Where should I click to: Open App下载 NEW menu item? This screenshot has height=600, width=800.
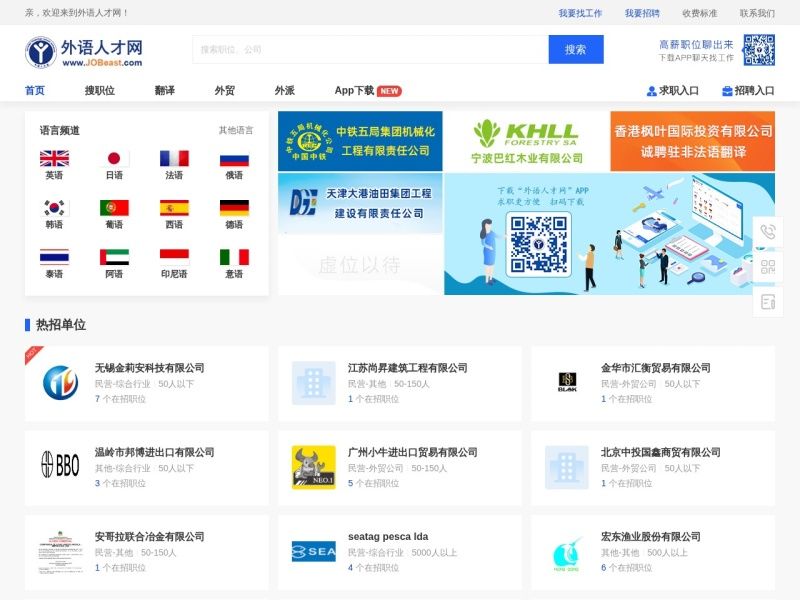[368, 91]
